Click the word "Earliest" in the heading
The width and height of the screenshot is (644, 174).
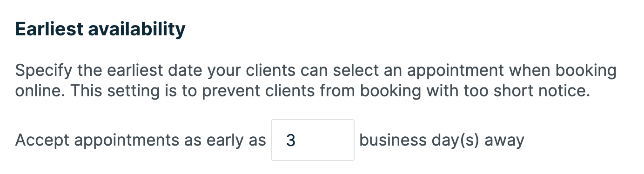[48, 30]
